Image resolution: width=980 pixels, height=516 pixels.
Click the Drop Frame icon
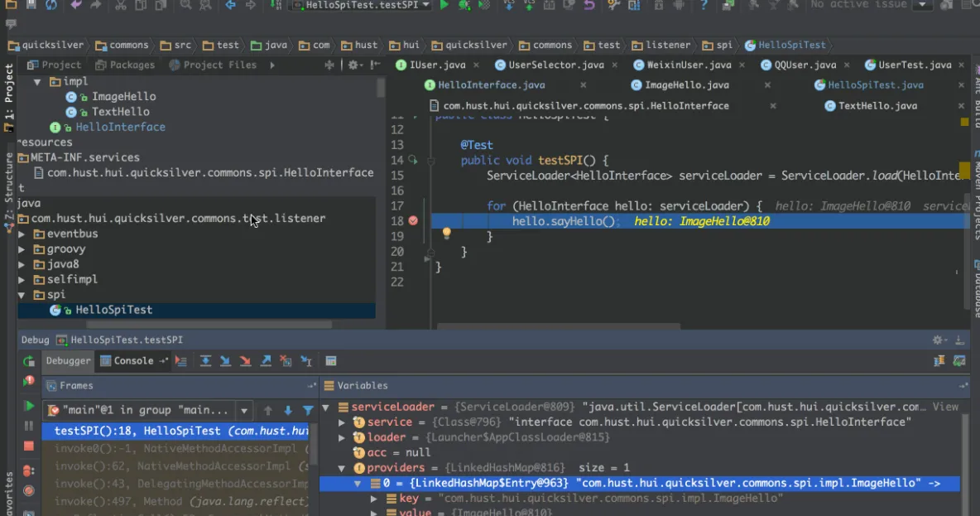pos(286,361)
